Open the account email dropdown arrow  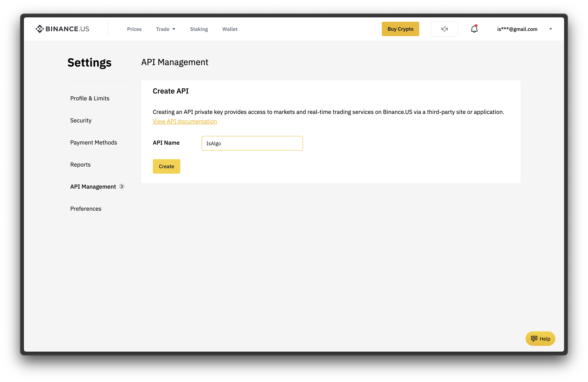click(x=551, y=29)
